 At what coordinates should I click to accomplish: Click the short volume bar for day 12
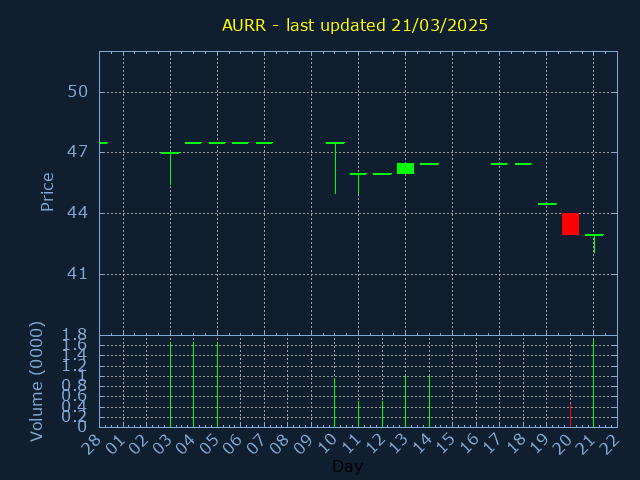pos(382,414)
